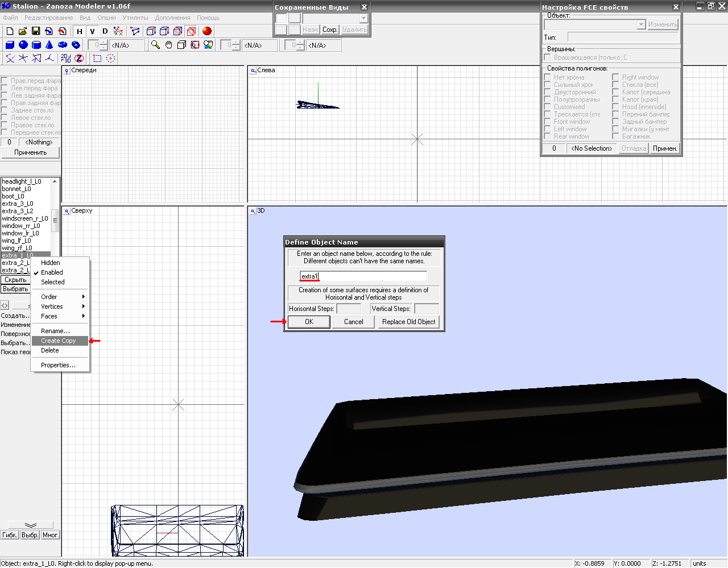Screen dimensions: 728x568
Task: Toggle the Enabled option in context menu
Action: (x=52, y=272)
